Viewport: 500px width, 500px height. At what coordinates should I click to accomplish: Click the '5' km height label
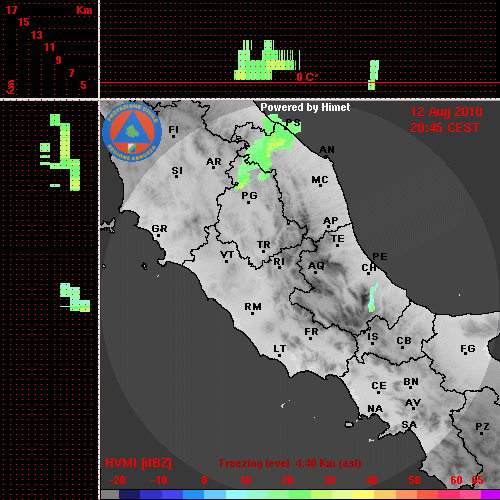[83, 85]
